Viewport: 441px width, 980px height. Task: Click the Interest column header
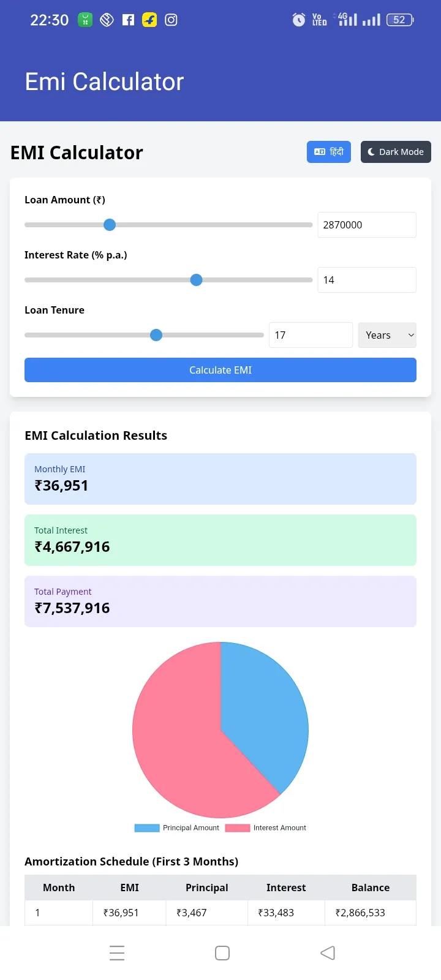click(x=286, y=888)
